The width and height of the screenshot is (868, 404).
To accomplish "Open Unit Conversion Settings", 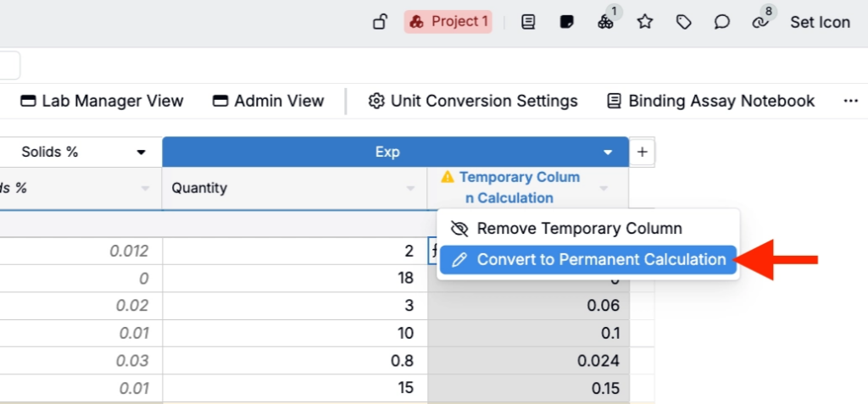I will [x=473, y=101].
